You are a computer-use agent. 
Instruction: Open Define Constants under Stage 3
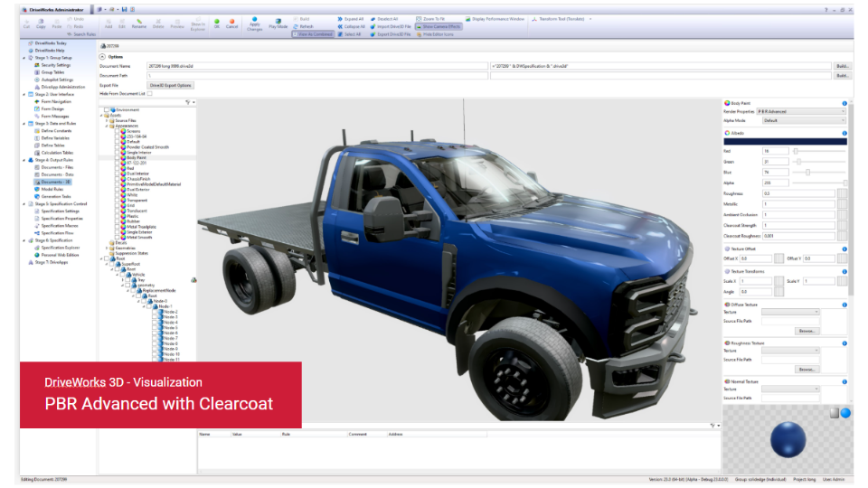[53, 130]
